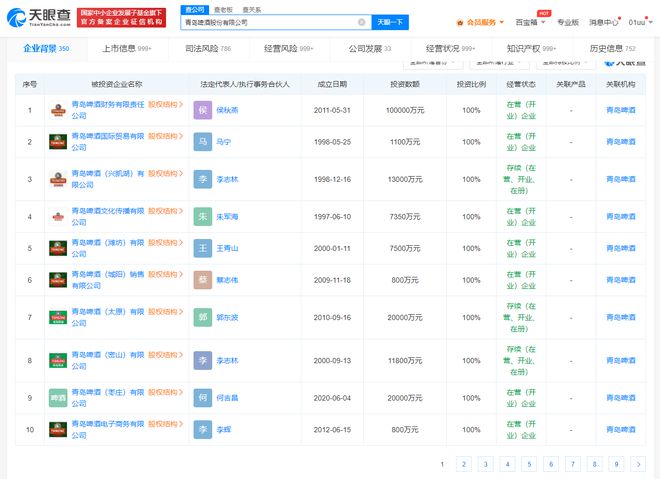Switch to the 企业背景 tab
The height and width of the screenshot is (479, 660).
[x=46, y=49]
